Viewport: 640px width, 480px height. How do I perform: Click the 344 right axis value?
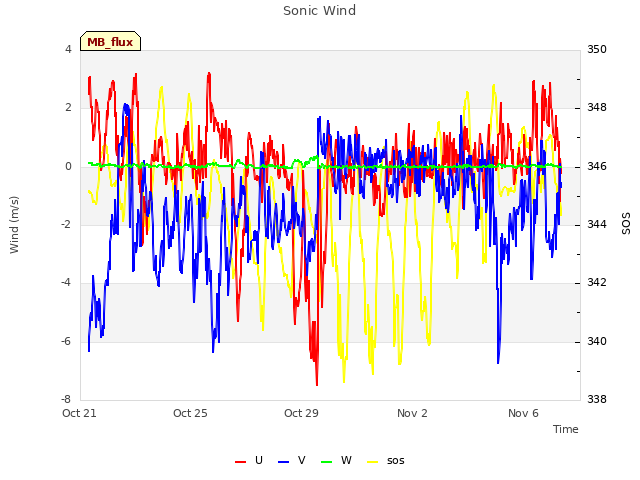click(597, 224)
